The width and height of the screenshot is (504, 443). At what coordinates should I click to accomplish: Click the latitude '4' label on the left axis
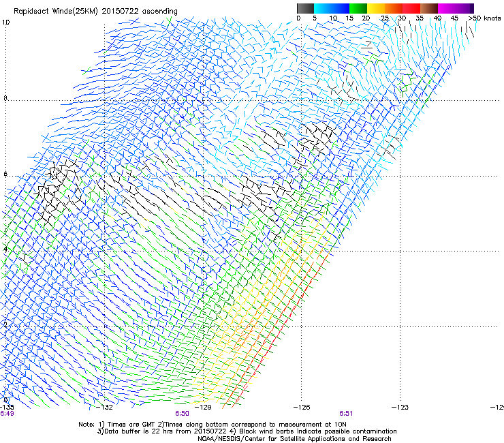coord(5,249)
